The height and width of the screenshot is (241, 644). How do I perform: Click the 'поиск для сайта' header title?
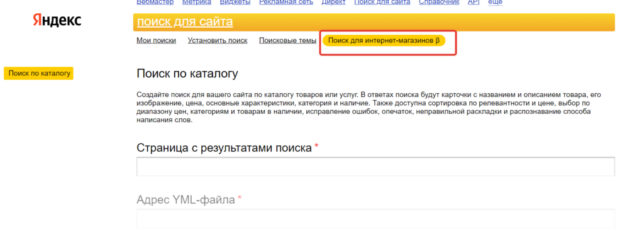pyautogui.click(x=185, y=22)
